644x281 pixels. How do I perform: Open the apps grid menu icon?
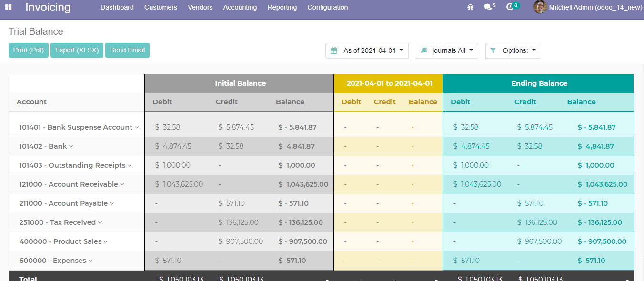tap(9, 7)
